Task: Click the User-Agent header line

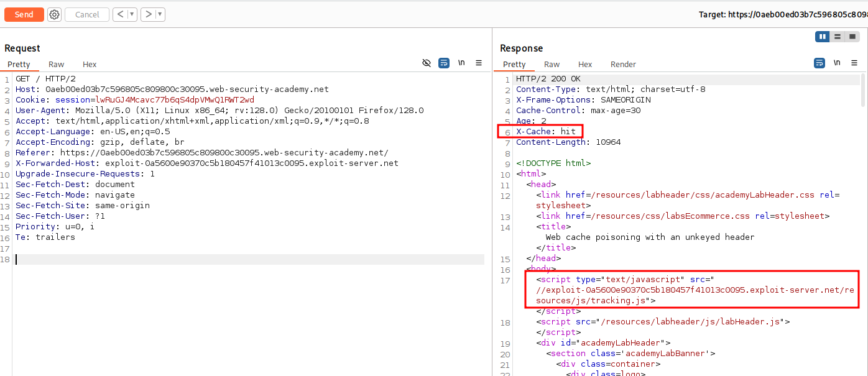Action: click(x=219, y=111)
